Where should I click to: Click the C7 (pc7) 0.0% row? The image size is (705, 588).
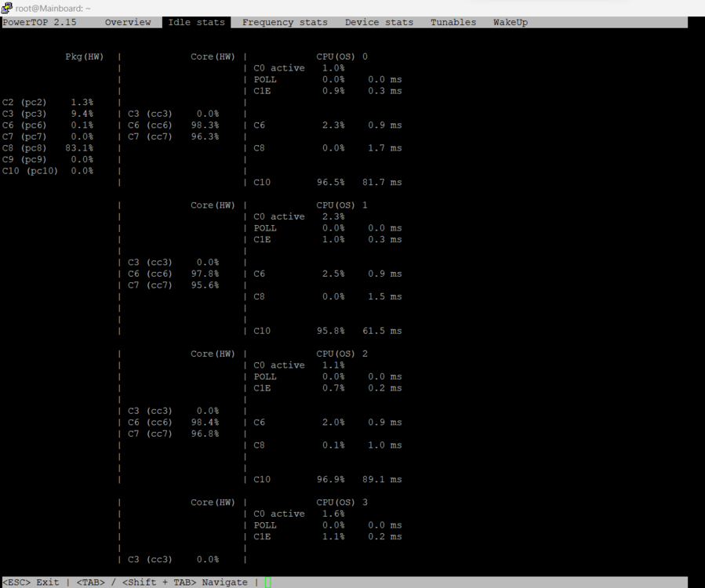click(x=48, y=136)
